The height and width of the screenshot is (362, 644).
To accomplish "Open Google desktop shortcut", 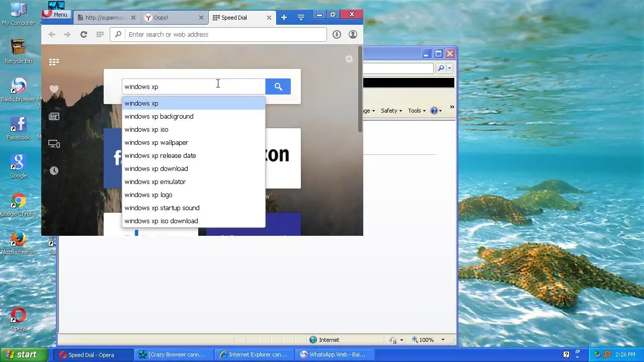I will 18,167.
